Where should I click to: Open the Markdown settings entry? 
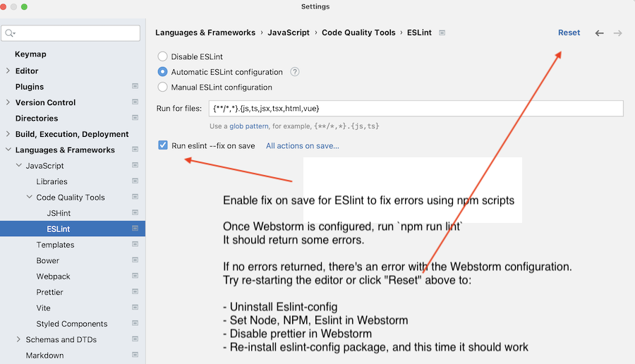(44, 355)
